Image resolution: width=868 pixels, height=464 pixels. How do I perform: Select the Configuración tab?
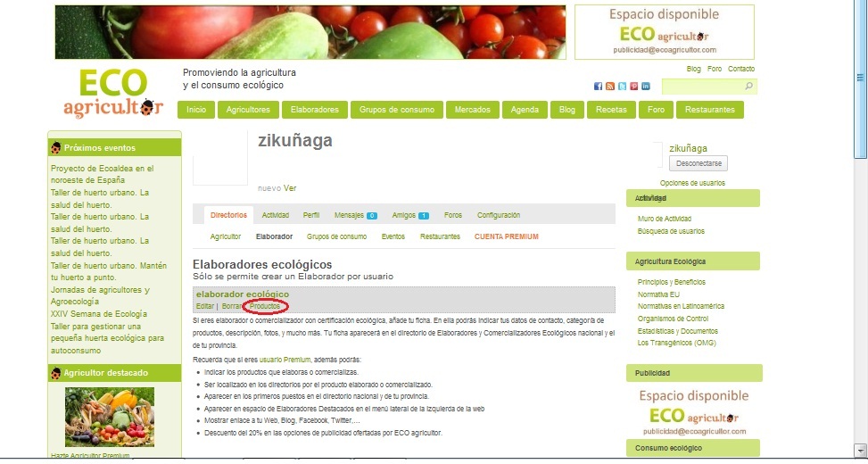pyautogui.click(x=498, y=215)
